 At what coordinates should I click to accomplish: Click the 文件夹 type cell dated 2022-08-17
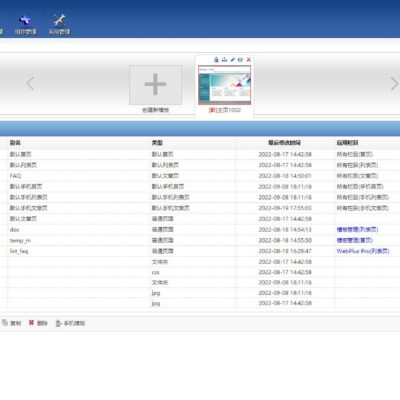tap(160, 262)
